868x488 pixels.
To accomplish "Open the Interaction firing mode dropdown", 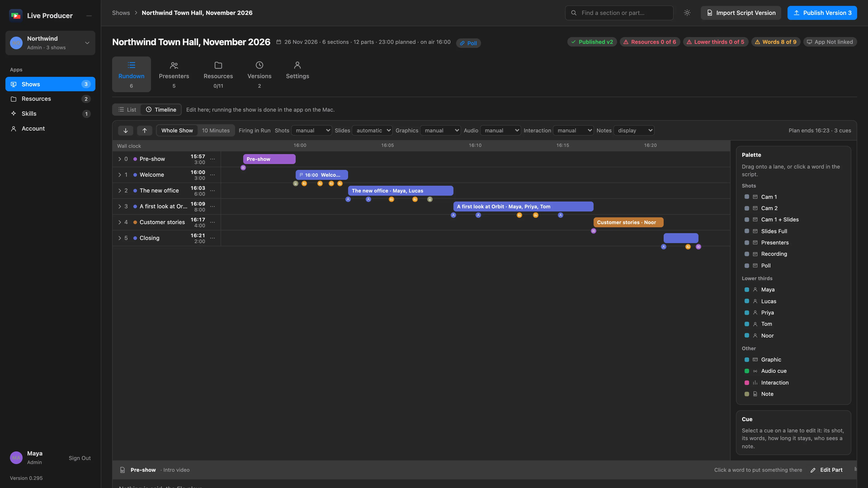I will point(573,130).
